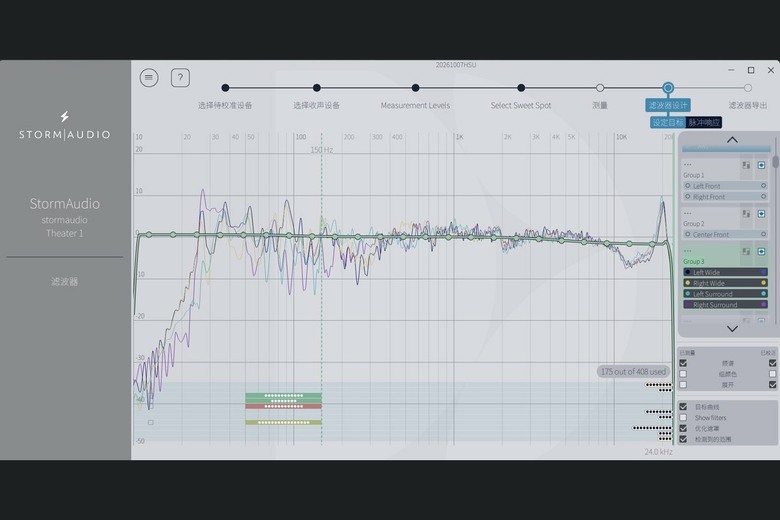Image resolution: width=780 pixels, height=520 pixels.
Task: Toggle 展开 checkbox in right column
Action: [773, 385]
